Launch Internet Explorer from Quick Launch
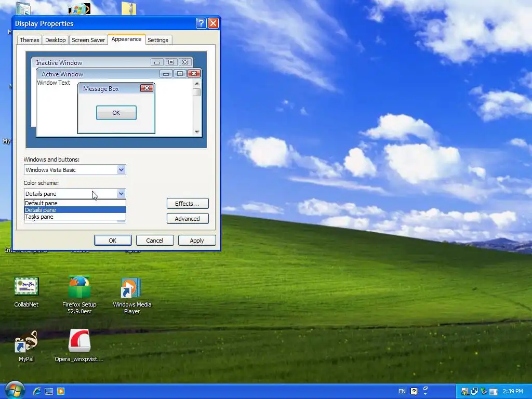This screenshot has width=532, height=399. click(x=37, y=391)
